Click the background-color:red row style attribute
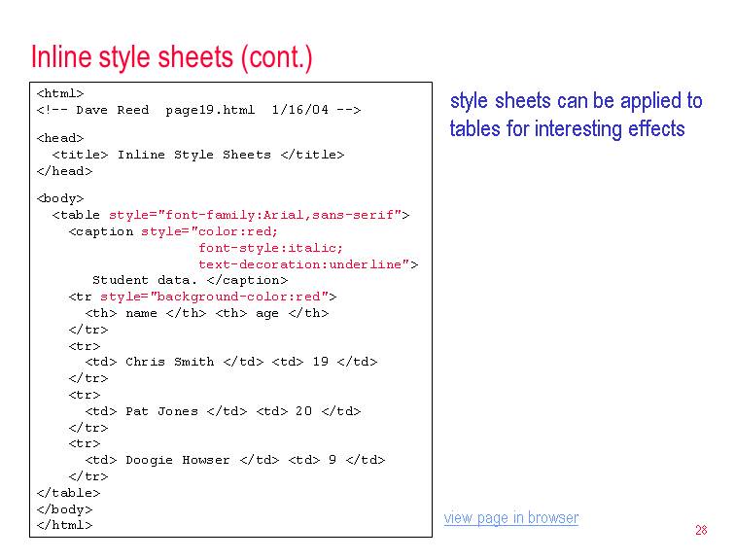This screenshot has height=560, width=735. (x=218, y=297)
